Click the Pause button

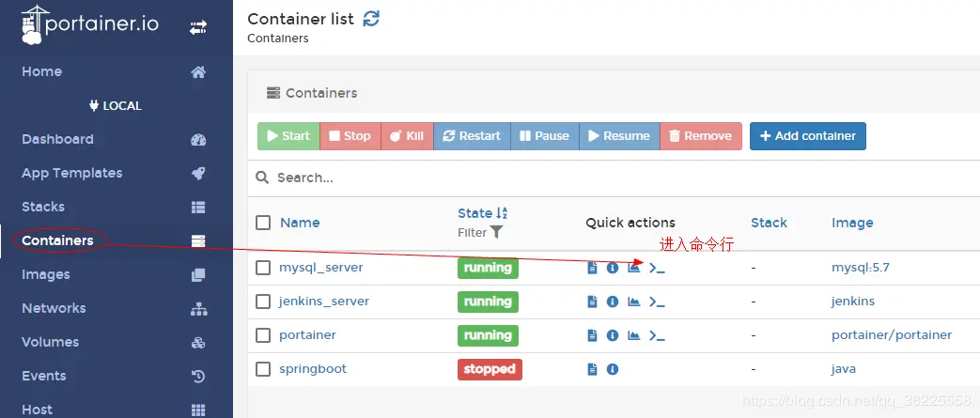[545, 135]
